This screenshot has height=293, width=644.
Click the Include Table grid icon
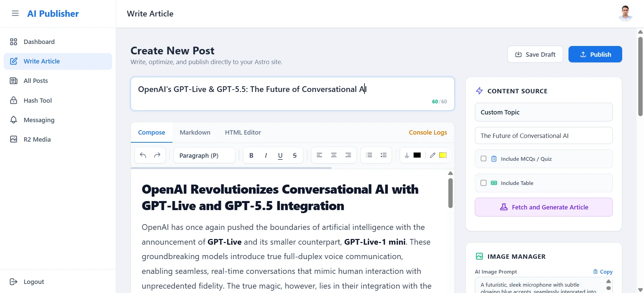pyautogui.click(x=494, y=183)
